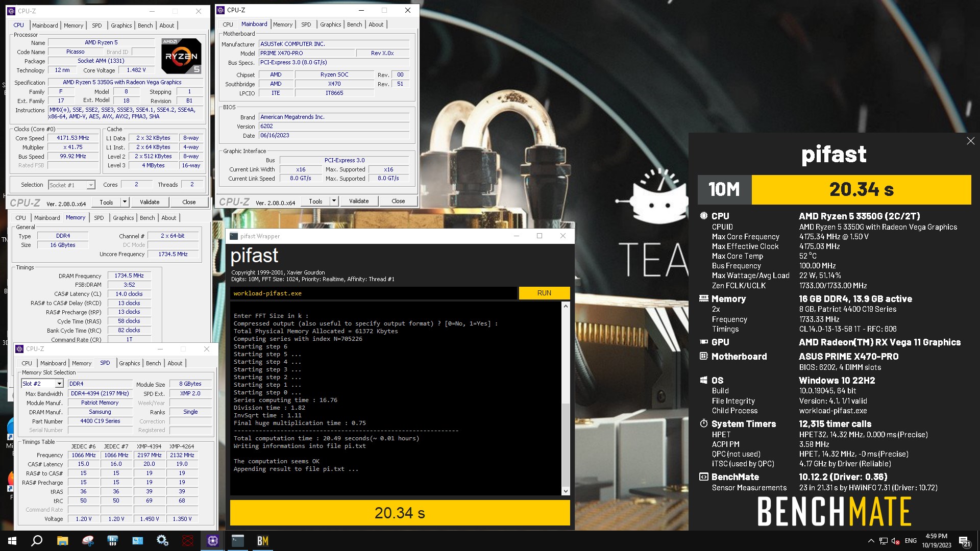Select the CPU tab in the CPU-Z SPD window
This screenshot has width=980, height=551.
pyautogui.click(x=27, y=363)
